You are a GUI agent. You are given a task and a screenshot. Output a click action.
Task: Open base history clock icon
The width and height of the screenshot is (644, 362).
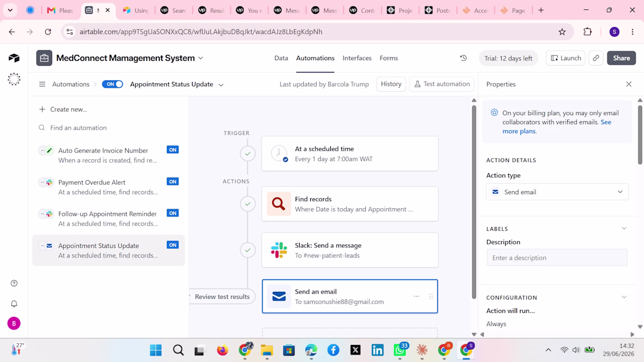coord(463,58)
